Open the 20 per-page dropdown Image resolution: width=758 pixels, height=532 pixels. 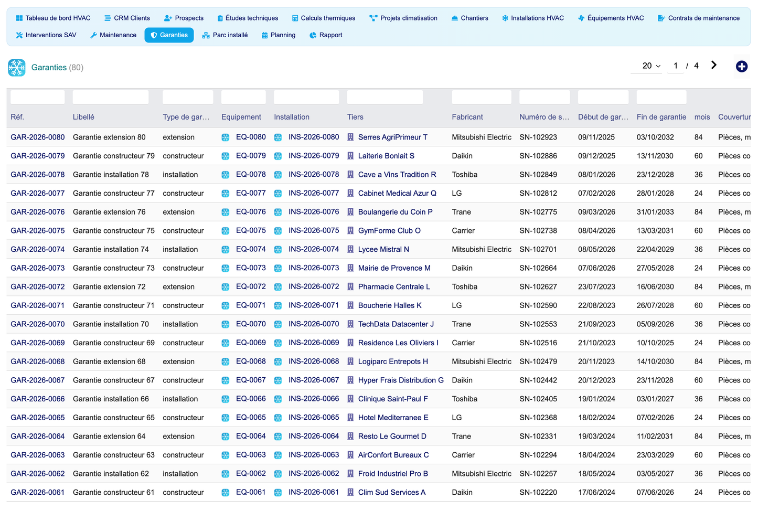click(x=651, y=66)
